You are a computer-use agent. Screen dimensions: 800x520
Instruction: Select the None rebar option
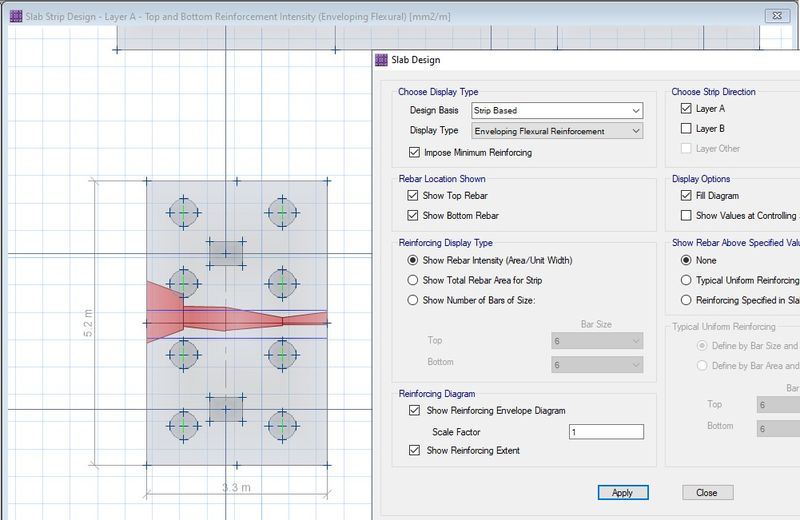tap(686, 260)
